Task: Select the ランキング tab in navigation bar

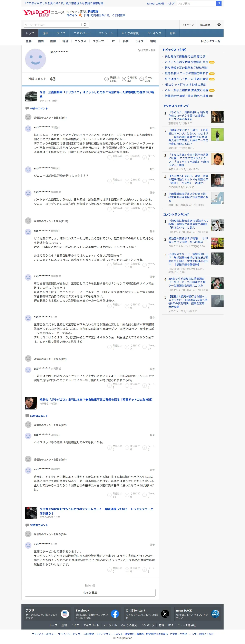Action: tap(154, 33)
